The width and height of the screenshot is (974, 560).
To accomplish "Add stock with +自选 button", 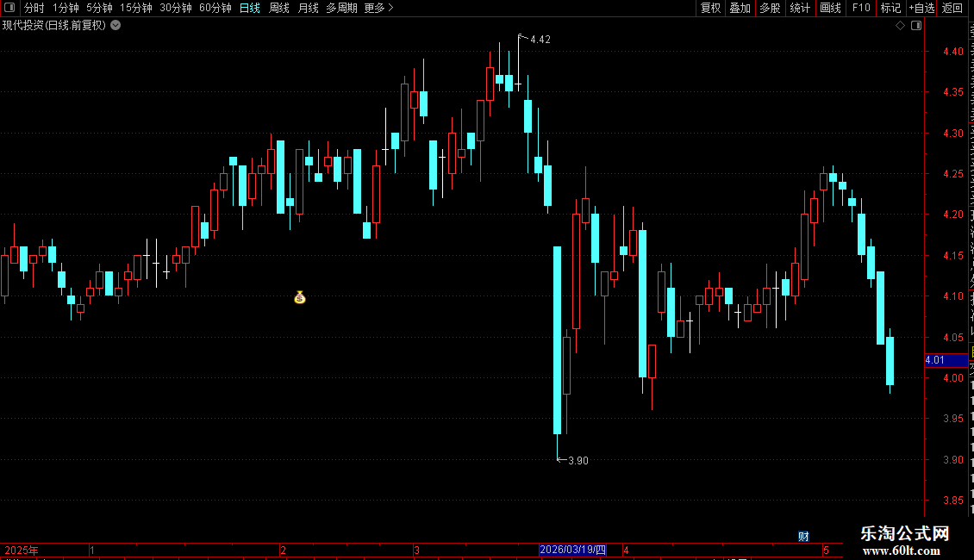I will click(x=921, y=8).
